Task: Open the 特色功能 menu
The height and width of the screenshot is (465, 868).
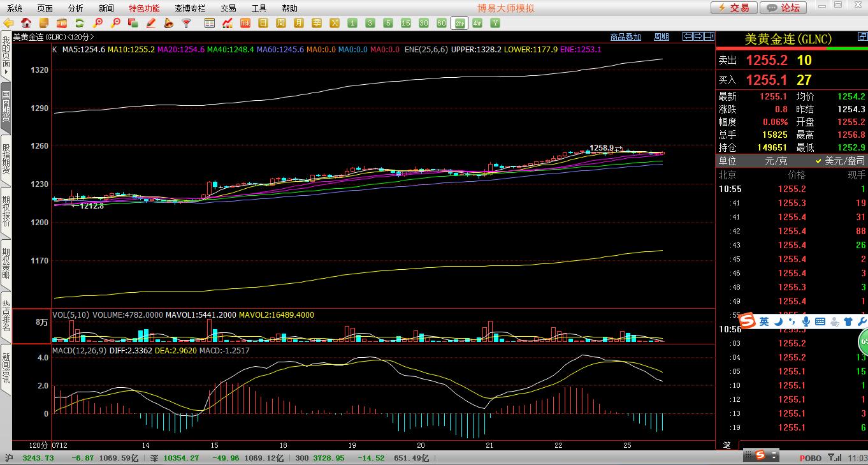Action: [144, 8]
